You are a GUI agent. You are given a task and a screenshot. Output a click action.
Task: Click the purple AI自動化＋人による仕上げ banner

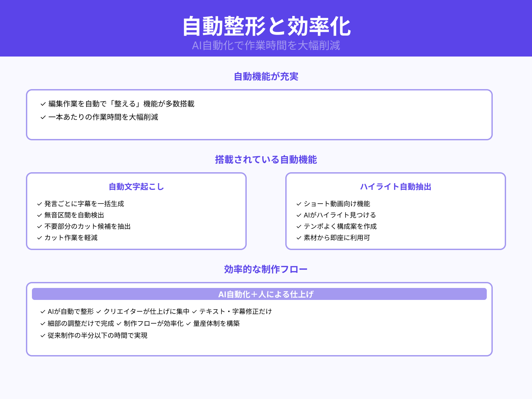[x=266, y=294]
